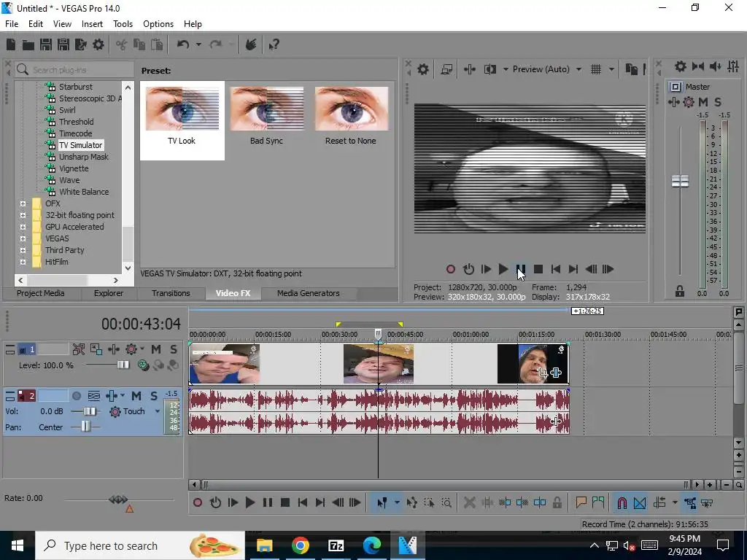Toggle automatic crossfades icon
This screenshot has width=747, height=560.
(x=640, y=502)
